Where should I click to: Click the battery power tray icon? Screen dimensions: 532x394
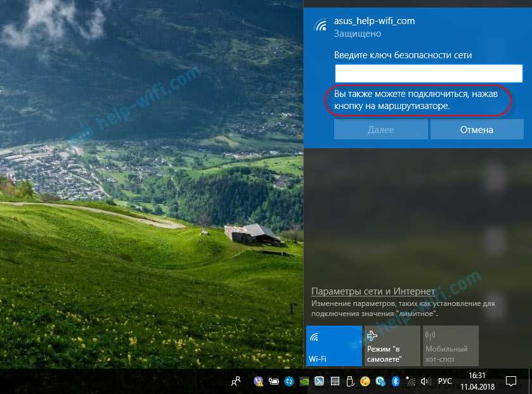273,382
